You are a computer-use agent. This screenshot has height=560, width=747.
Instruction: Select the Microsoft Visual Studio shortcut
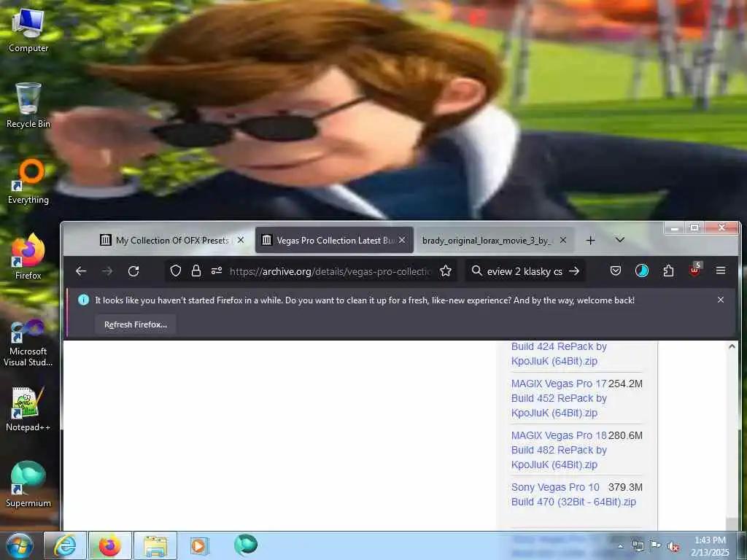tap(28, 343)
